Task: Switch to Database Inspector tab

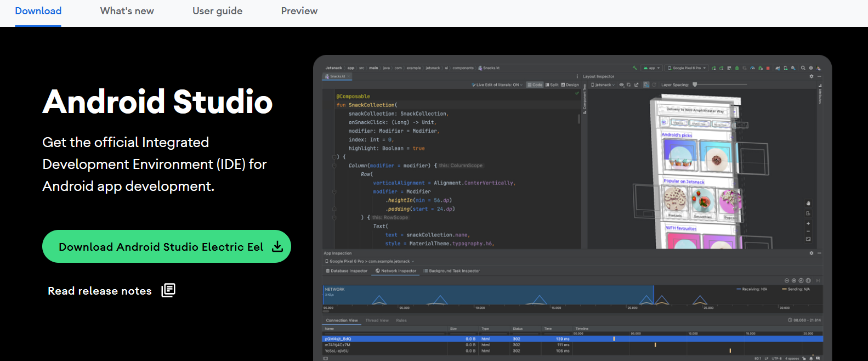Action: [x=347, y=271]
